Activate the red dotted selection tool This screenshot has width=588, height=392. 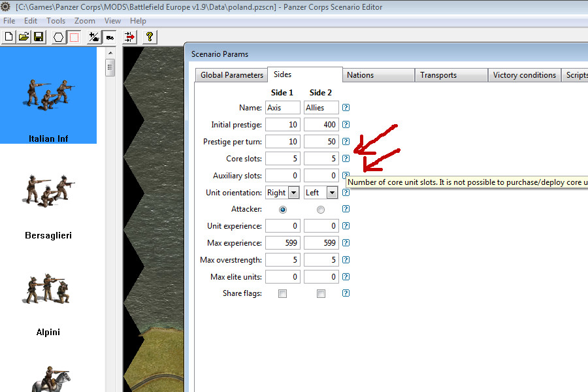coord(74,37)
